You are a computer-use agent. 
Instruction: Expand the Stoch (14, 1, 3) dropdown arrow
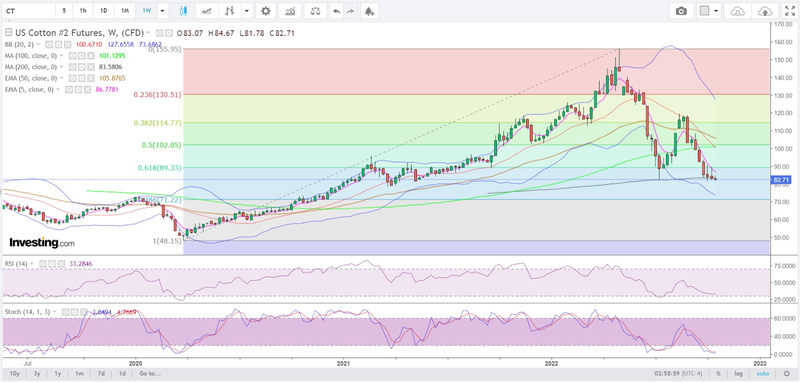point(54,312)
